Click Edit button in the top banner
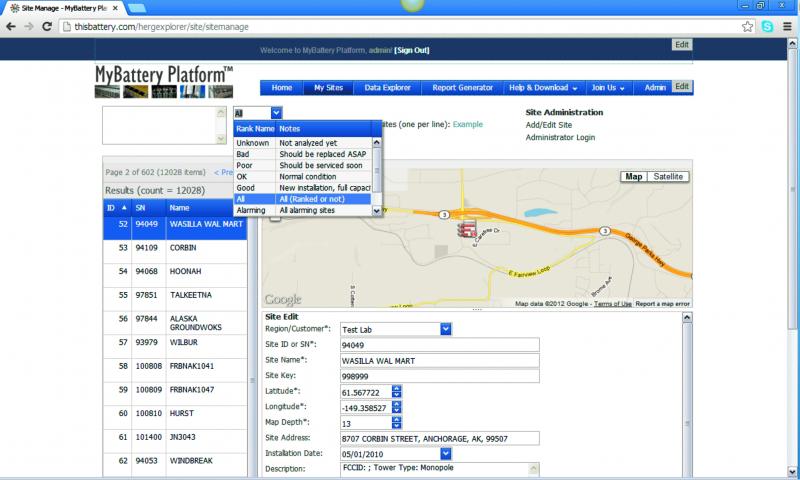Screen dimensions: 800x480 [x=682, y=45]
